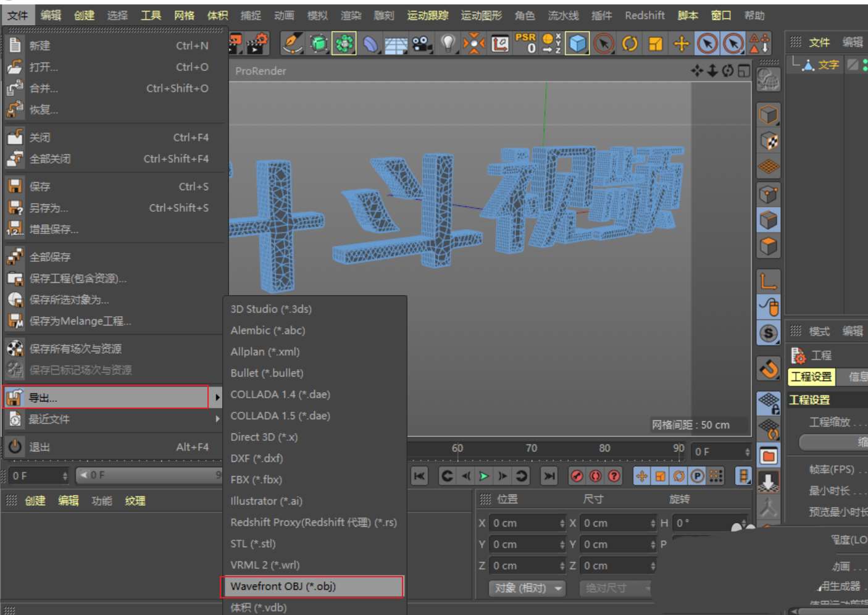This screenshot has width=868, height=615.
Task: Click stepper on position X 0 cm field
Action: click(562, 523)
